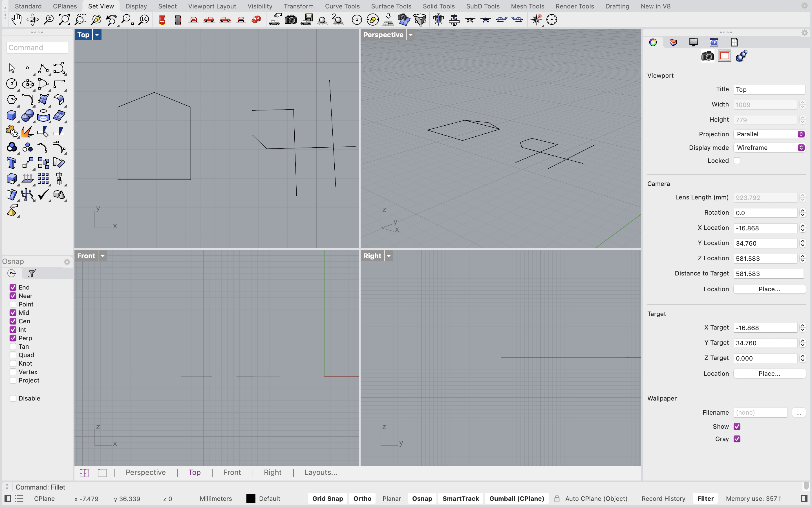This screenshot has width=812, height=507.
Task: Click the Undo view change icon
Action: [x=112, y=19]
